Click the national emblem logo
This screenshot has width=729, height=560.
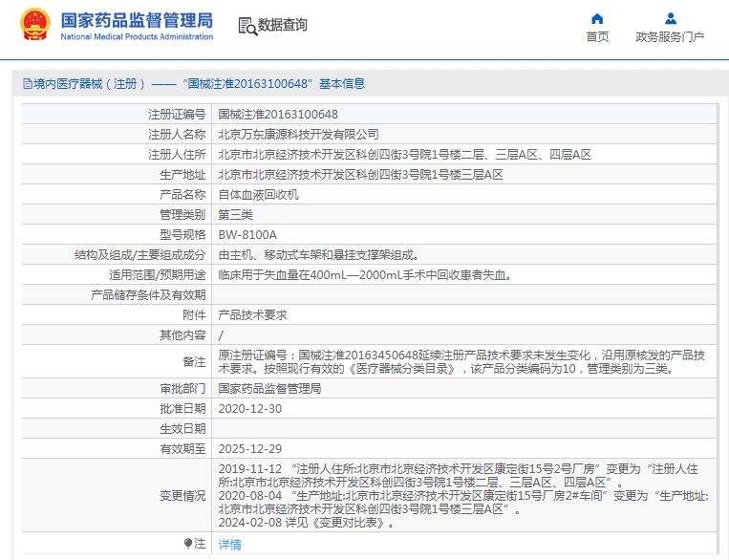pos(35,25)
